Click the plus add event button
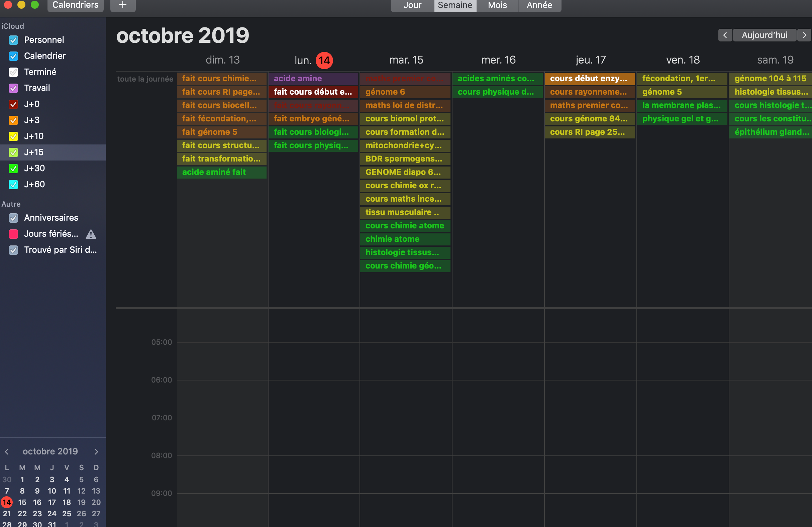This screenshot has height=527, width=812. coord(123,5)
